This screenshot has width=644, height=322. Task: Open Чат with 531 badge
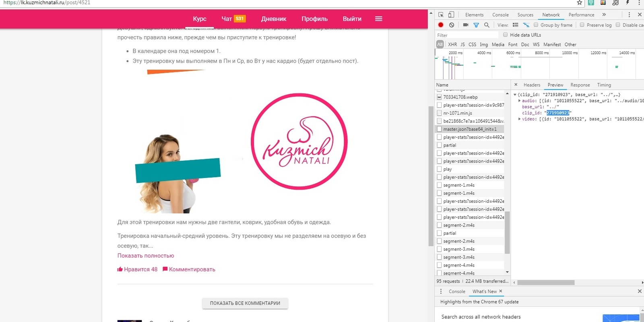click(x=233, y=19)
